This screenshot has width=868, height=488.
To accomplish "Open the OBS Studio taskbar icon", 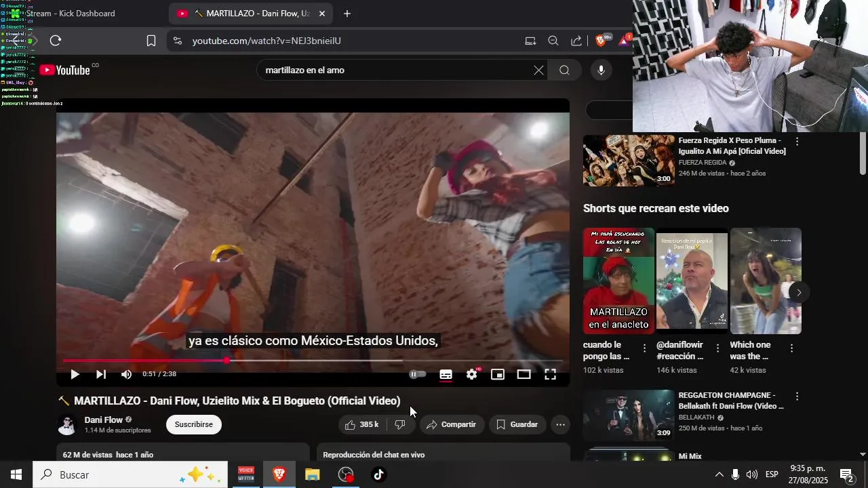I will click(x=347, y=474).
